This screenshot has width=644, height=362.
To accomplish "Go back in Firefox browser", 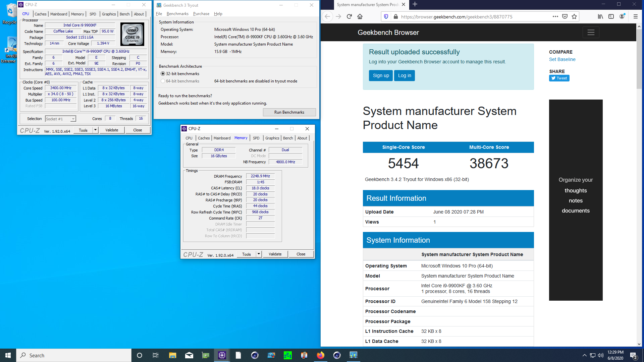I will pos(327,16).
